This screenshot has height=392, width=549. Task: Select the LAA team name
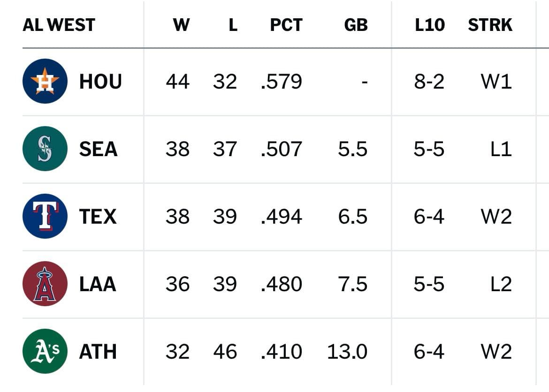tap(98, 284)
